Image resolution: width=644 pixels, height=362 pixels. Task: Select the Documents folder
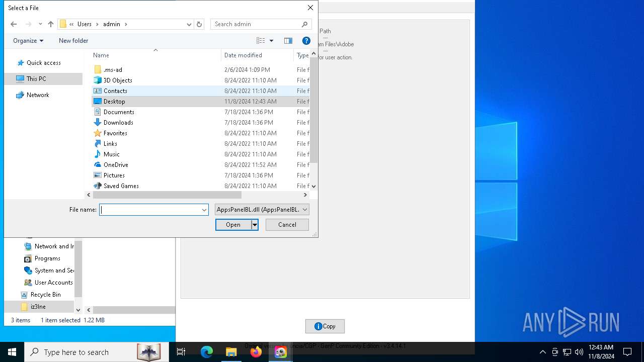click(201, 112)
